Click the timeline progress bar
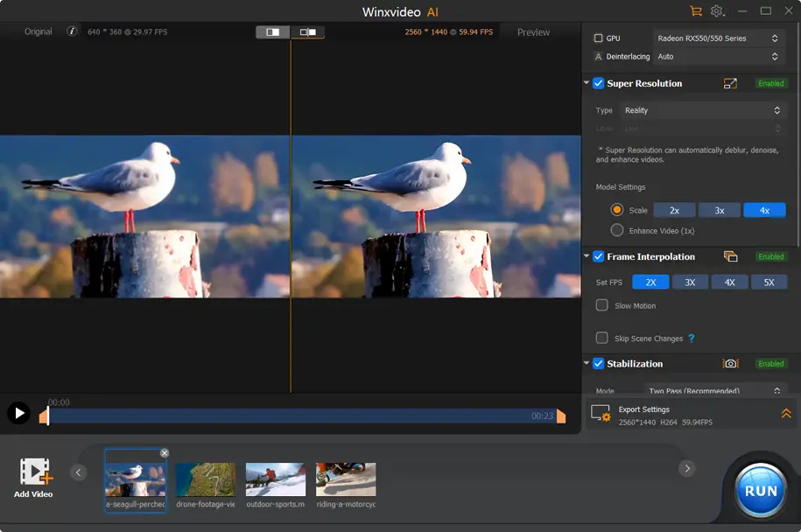 [x=298, y=416]
